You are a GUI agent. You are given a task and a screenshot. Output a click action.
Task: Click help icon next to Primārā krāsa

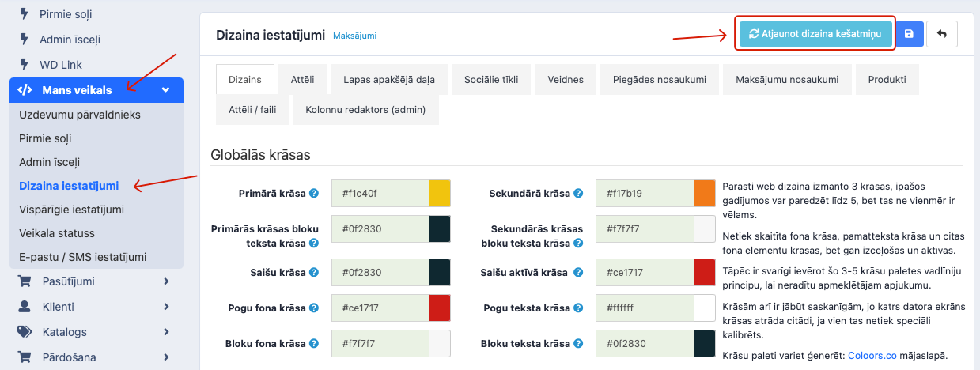point(314,194)
